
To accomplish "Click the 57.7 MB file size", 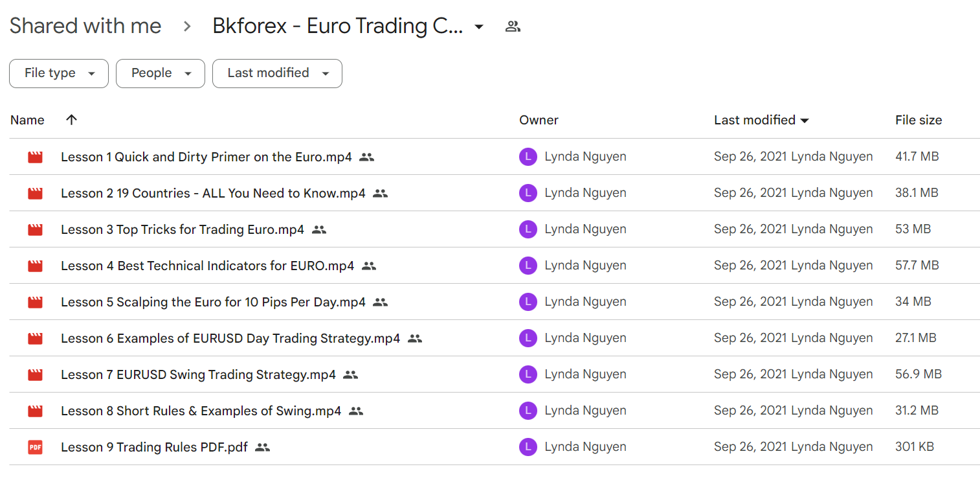I will click(917, 266).
